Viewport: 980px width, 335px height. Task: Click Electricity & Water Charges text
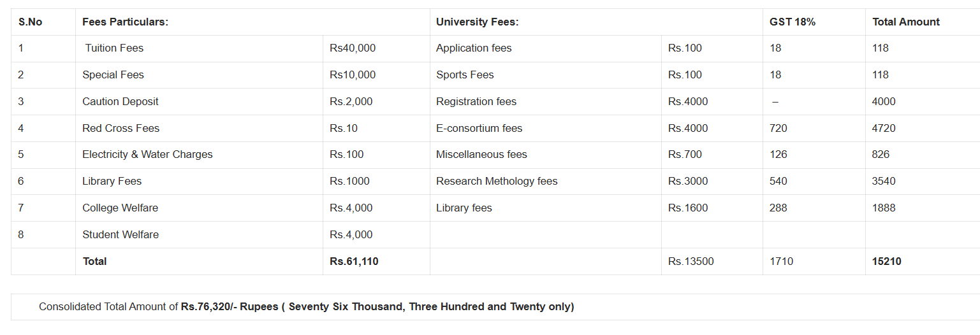147,155
